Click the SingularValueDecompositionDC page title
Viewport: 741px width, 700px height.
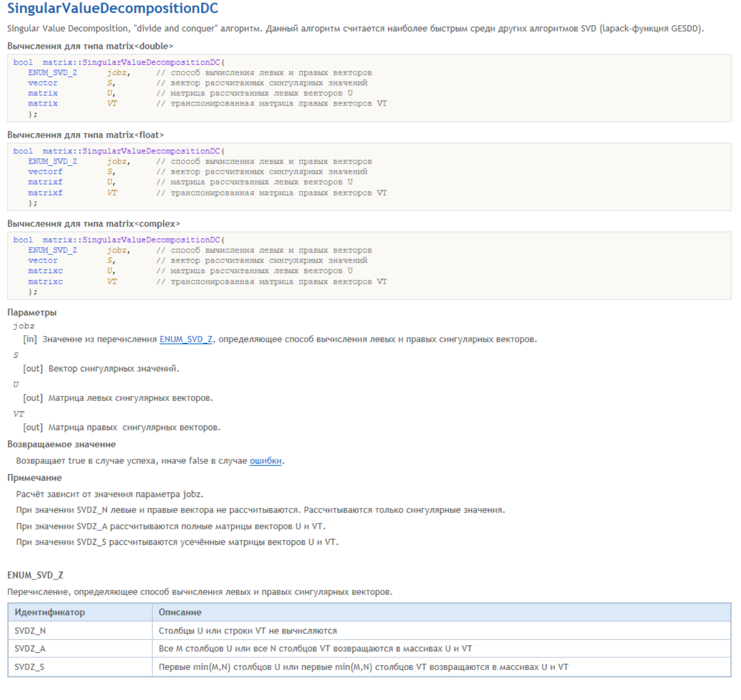click(112, 9)
